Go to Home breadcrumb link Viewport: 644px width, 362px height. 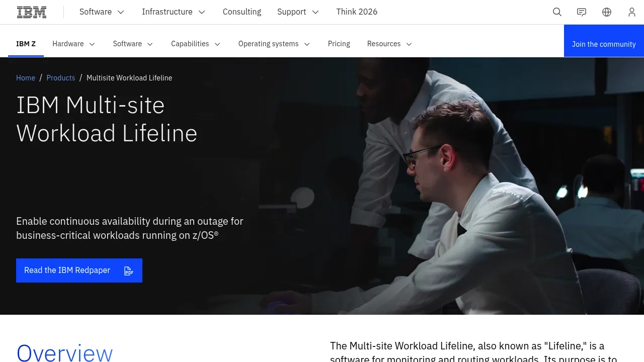coord(26,78)
